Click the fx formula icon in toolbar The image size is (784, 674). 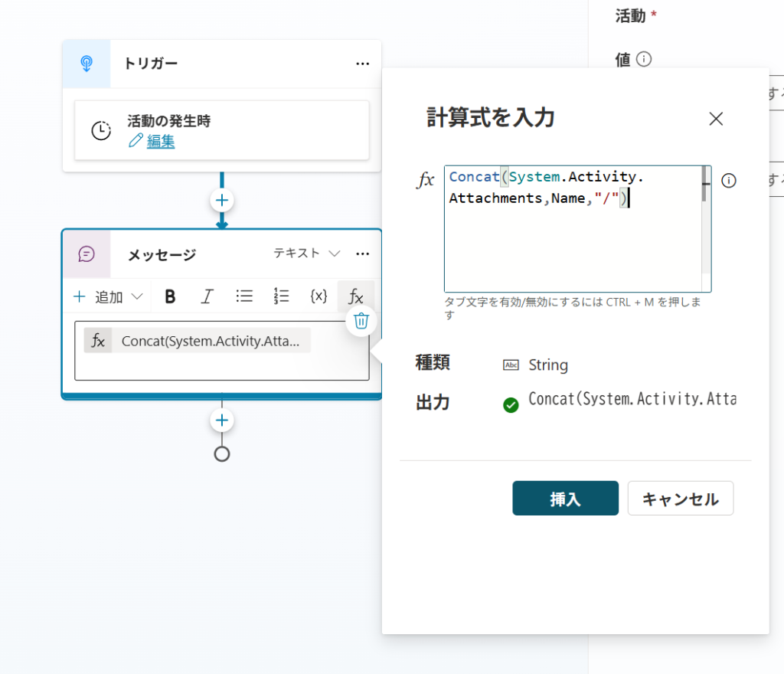pos(356,296)
